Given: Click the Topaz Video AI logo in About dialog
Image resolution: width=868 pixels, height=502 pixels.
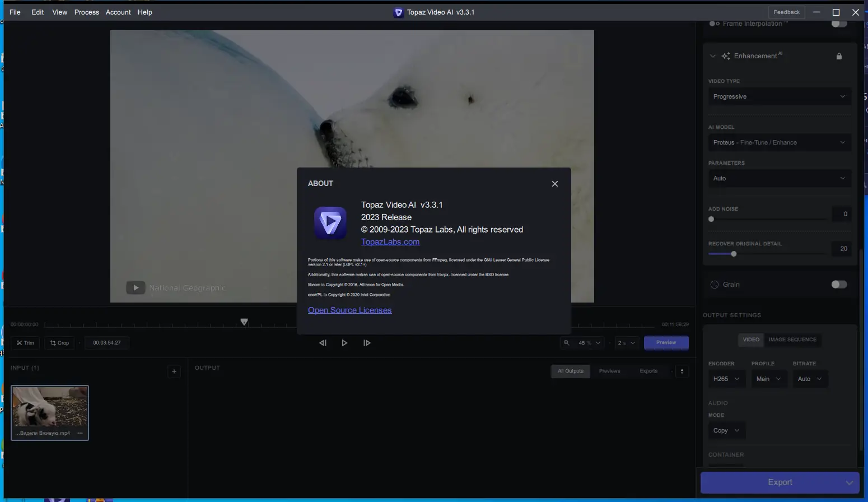Looking at the screenshot, I should (330, 223).
